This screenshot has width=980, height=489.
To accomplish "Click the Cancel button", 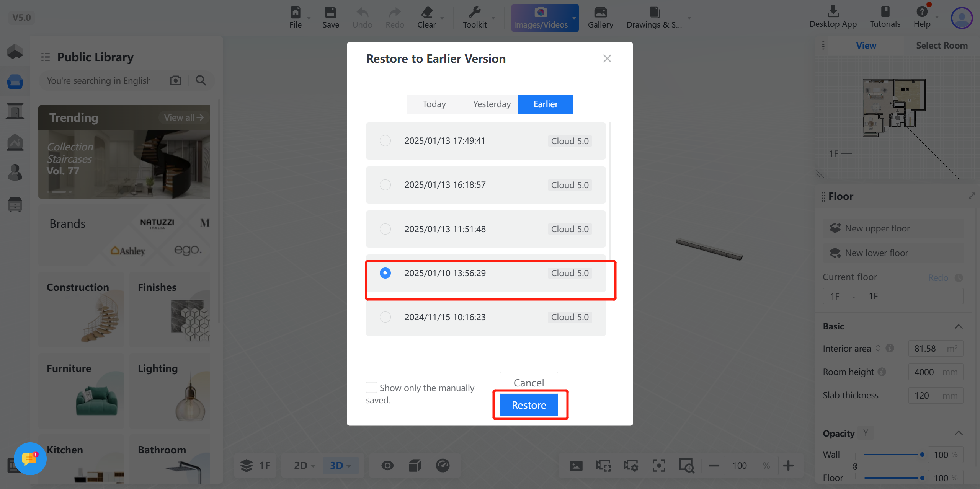I will [x=529, y=382].
